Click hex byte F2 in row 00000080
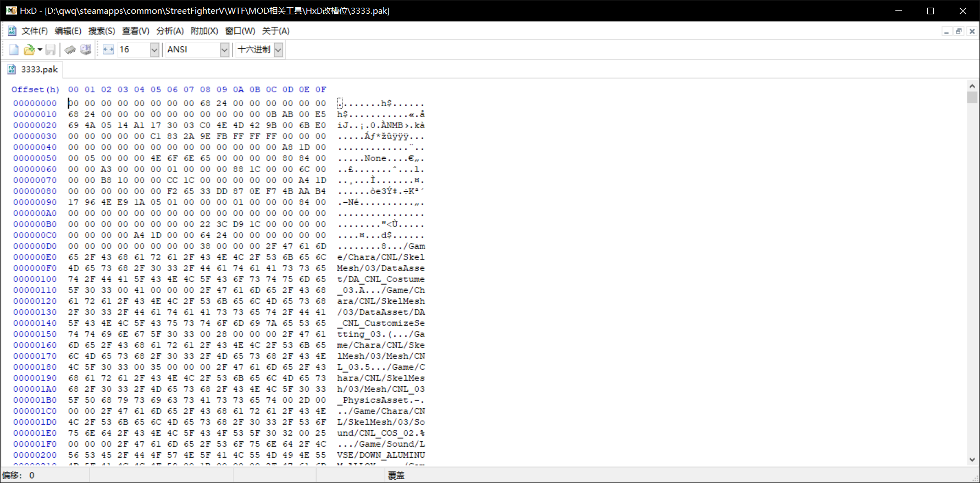The height and width of the screenshot is (483, 980). coord(172,191)
